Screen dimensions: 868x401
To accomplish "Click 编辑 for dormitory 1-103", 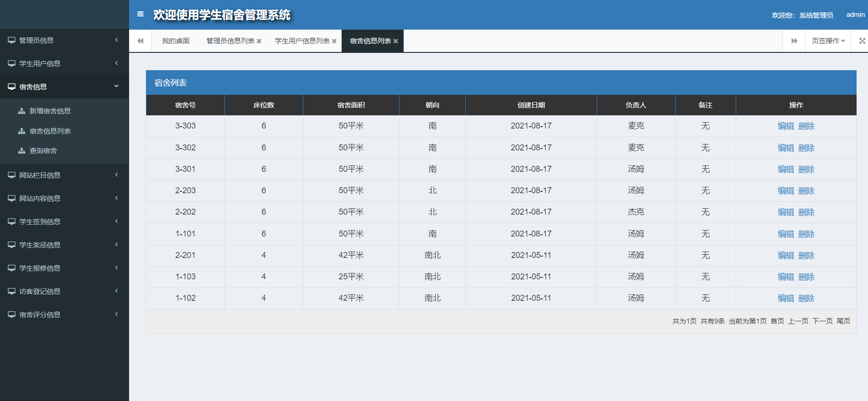I will pyautogui.click(x=786, y=277).
